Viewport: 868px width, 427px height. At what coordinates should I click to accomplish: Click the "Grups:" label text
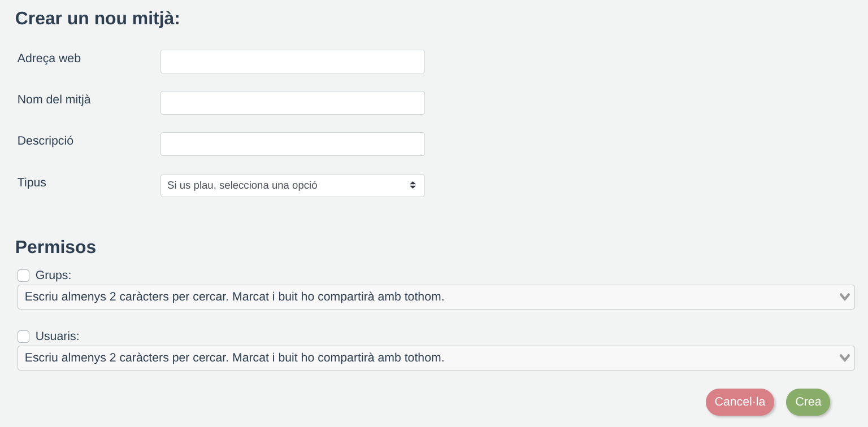(54, 276)
